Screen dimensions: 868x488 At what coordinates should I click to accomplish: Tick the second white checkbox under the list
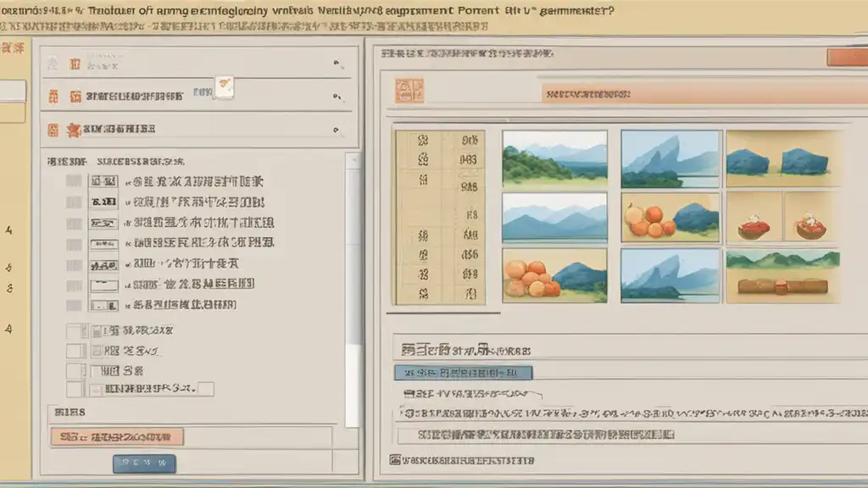pos(75,351)
